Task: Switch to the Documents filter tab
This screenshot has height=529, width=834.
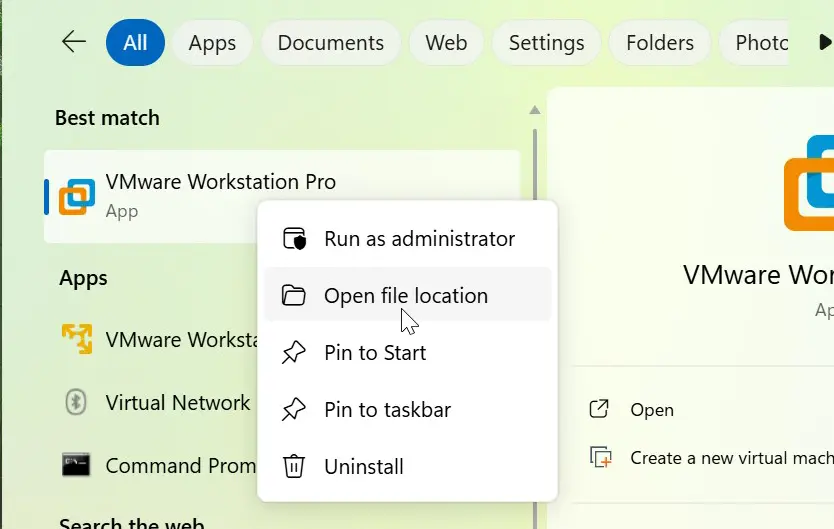Action: tap(330, 43)
